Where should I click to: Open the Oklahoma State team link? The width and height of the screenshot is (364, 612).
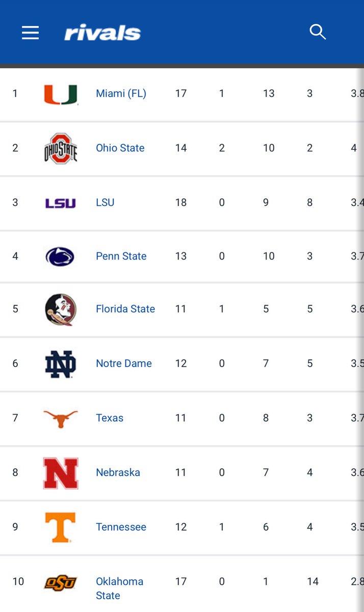coord(119,588)
